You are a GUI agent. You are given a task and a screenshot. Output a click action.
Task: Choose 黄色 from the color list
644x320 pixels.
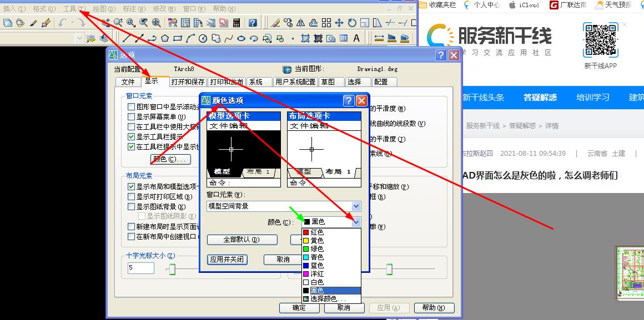331,240
